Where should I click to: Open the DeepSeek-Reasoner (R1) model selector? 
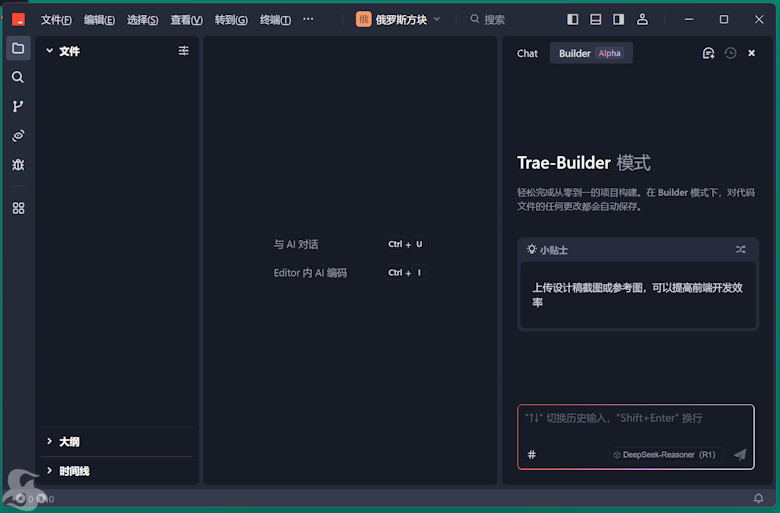666,455
